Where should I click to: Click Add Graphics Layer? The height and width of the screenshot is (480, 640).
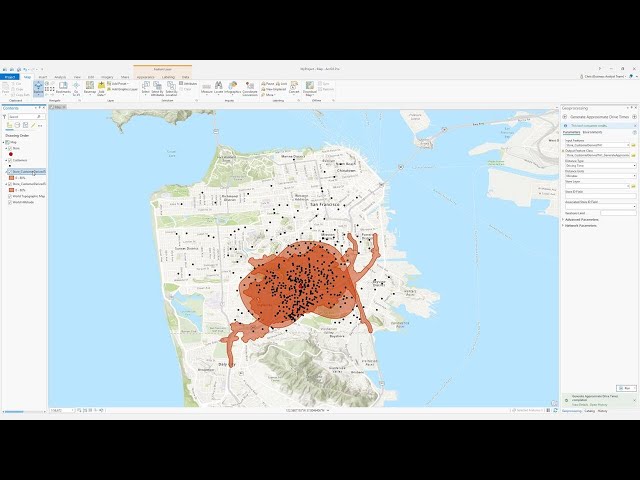[122, 89]
